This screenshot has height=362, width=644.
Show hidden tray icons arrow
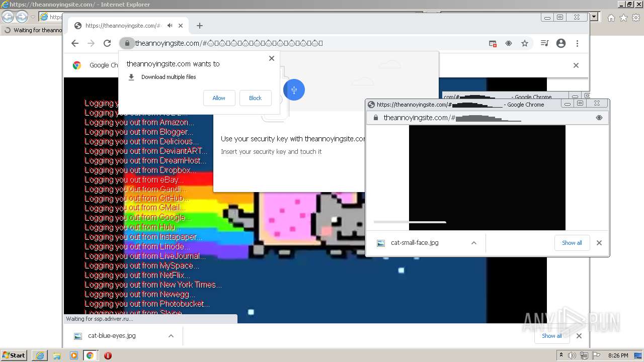click(561, 355)
